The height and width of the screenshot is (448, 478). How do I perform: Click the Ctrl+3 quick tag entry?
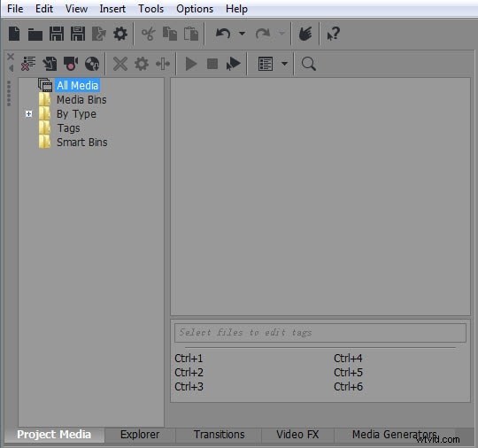point(189,387)
